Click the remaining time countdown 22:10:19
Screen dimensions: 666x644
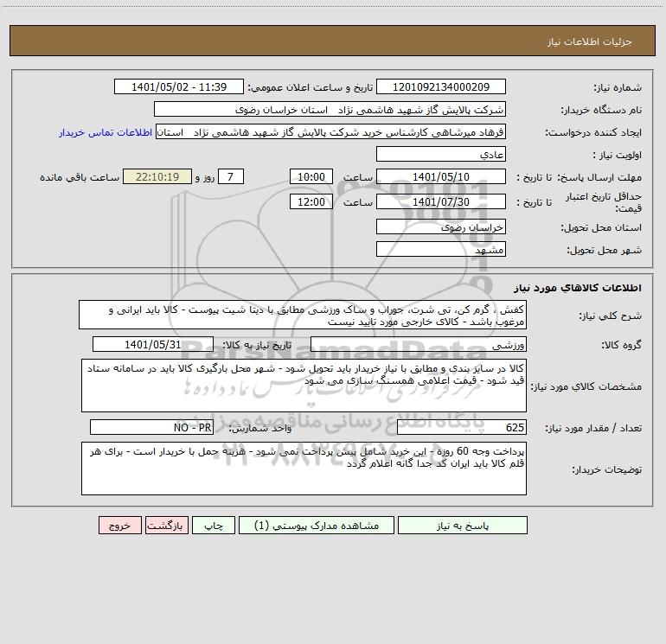point(157,176)
